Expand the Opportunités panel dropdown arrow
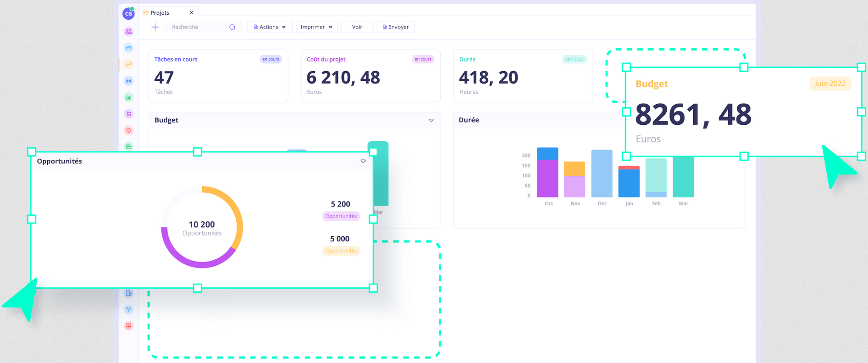 pos(363,161)
